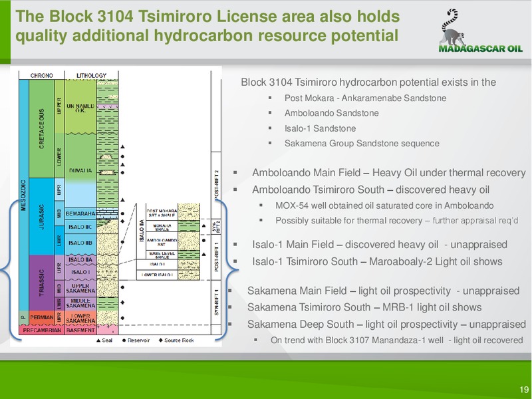
Task: Click the Madagascar Oil lemur logo
Action: tap(480, 31)
